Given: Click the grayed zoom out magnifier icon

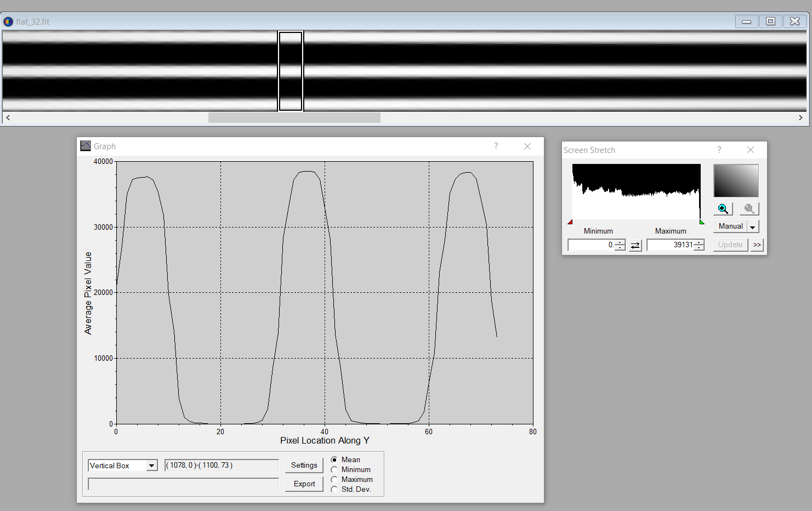Looking at the screenshot, I should click(749, 209).
